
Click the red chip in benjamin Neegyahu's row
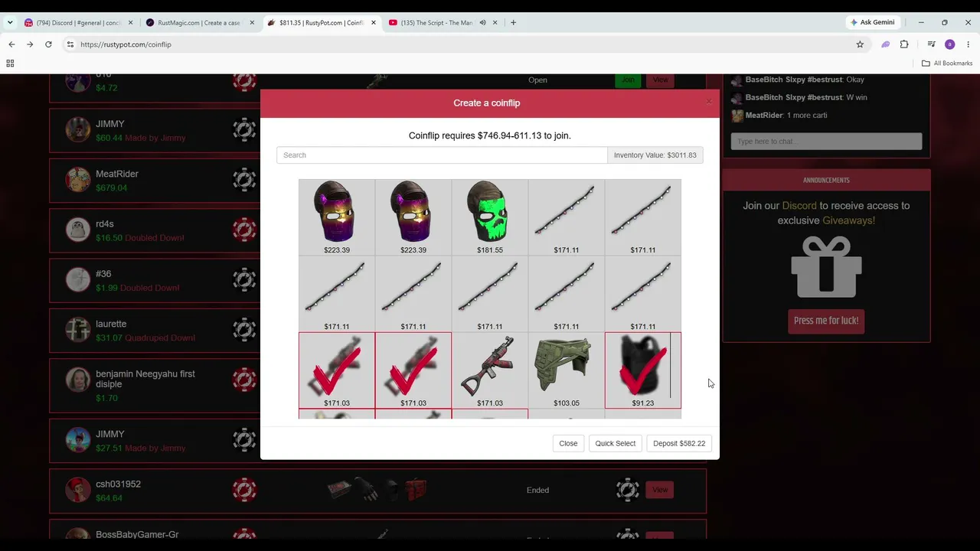click(244, 380)
